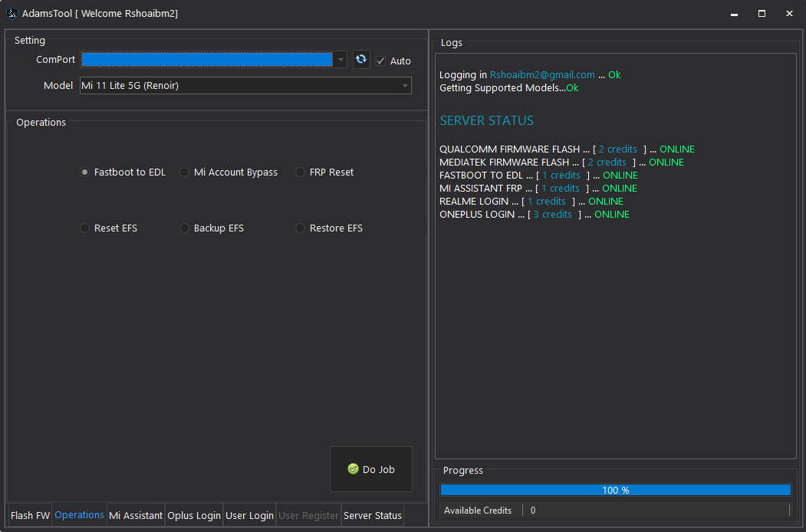806x532 pixels.
Task: Click the 2 credits link for Qualcomm firmware flash
Action: 617,149
